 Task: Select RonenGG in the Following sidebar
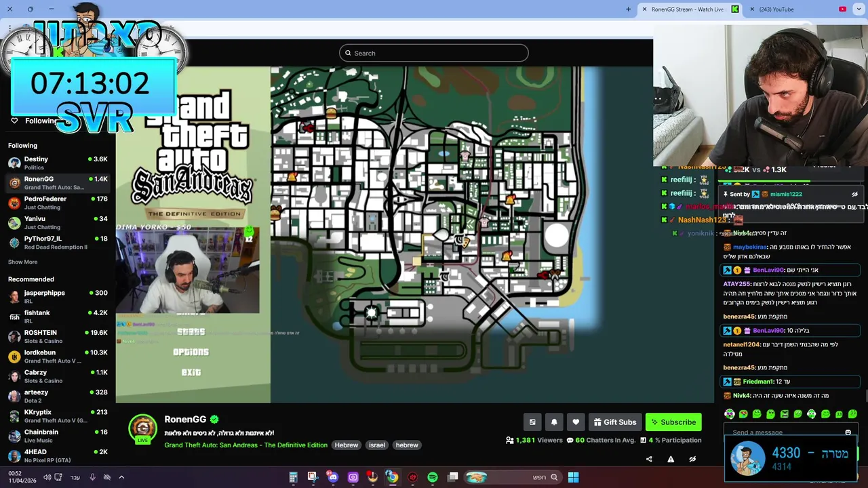tap(58, 183)
